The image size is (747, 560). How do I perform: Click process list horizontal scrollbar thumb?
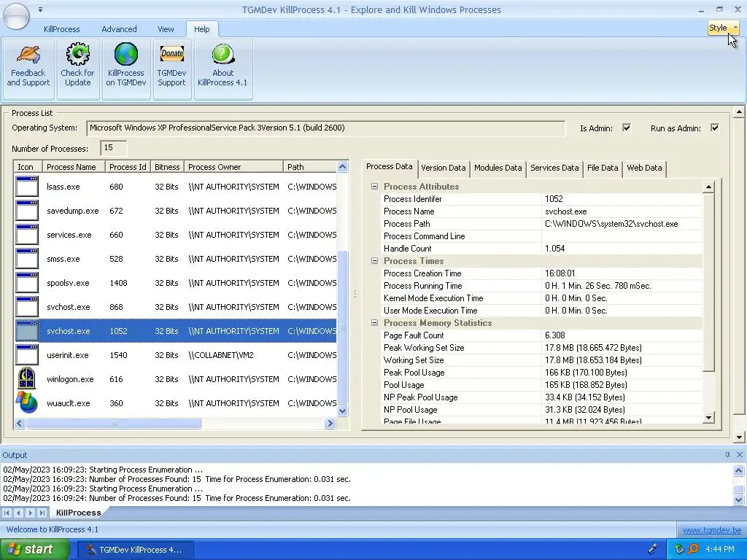click(113, 424)
